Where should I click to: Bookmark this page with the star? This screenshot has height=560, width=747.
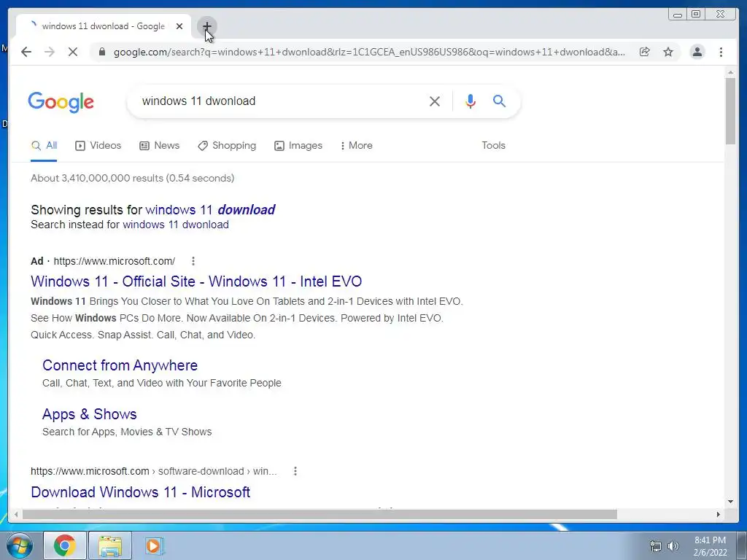point(668,52)
